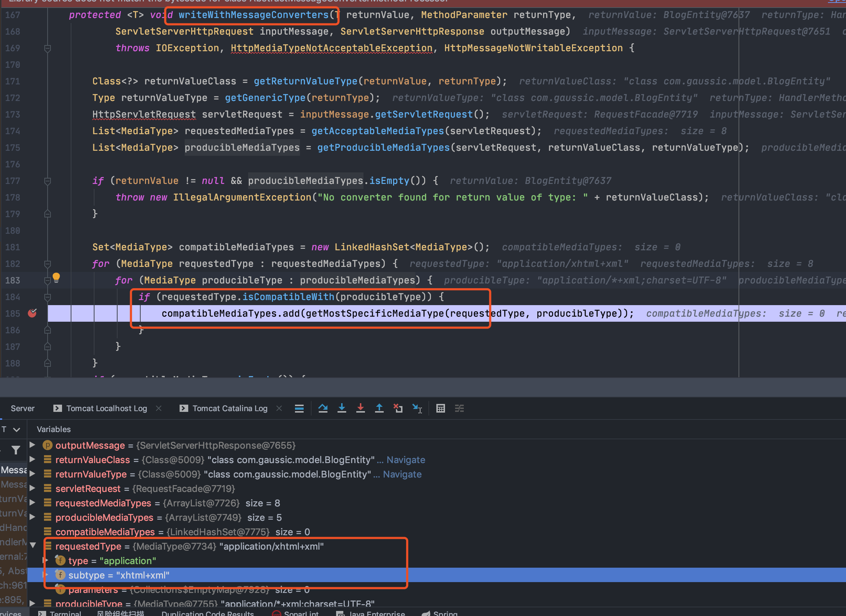Click the Run to Cursor icon

click(x=417, y=408)
